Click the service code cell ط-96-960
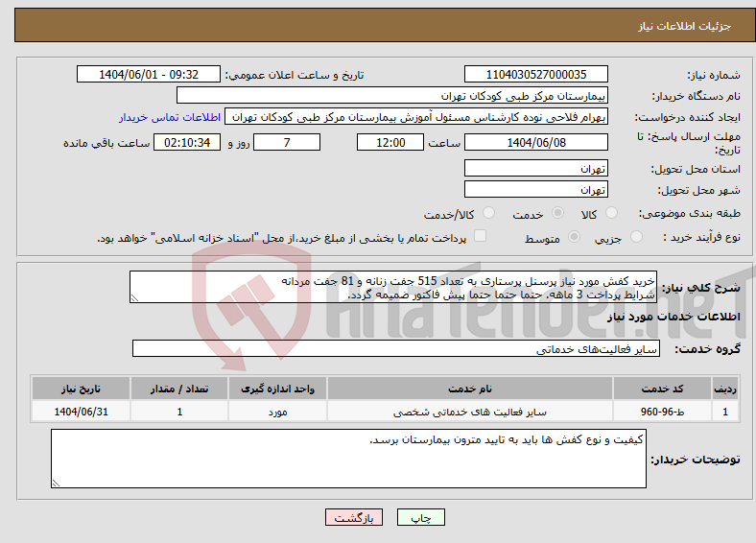 click(x=663, y=412)
